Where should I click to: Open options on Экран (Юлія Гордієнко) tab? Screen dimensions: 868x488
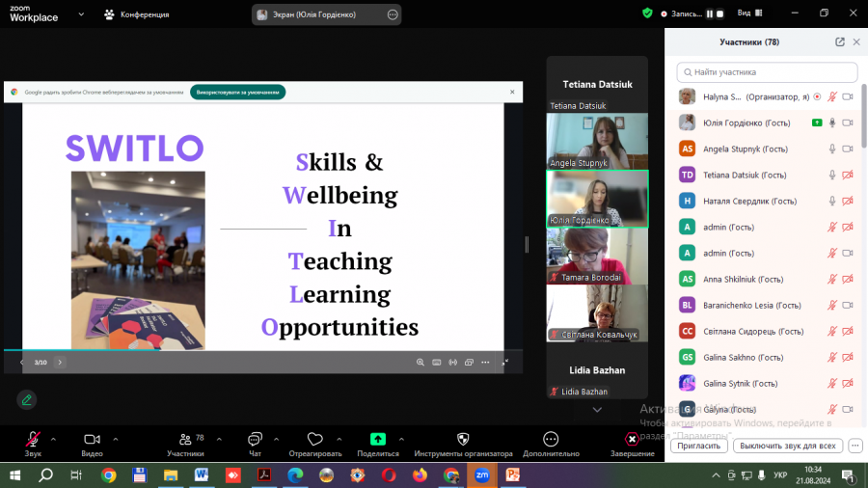pos(393,14)
